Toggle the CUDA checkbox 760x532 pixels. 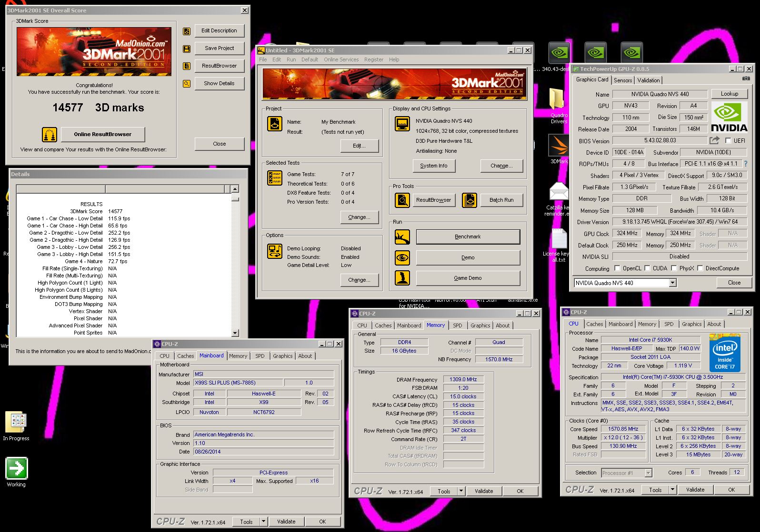coord(648,268)
